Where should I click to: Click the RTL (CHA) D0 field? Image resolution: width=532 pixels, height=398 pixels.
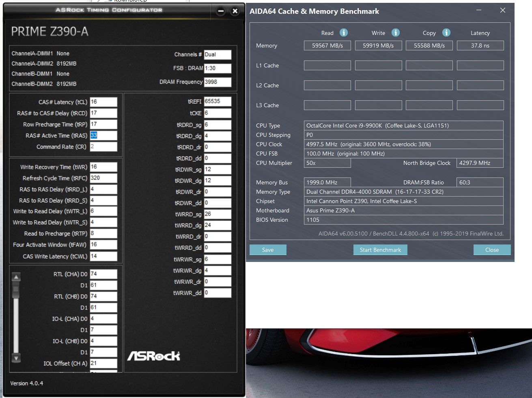[103, 274]
